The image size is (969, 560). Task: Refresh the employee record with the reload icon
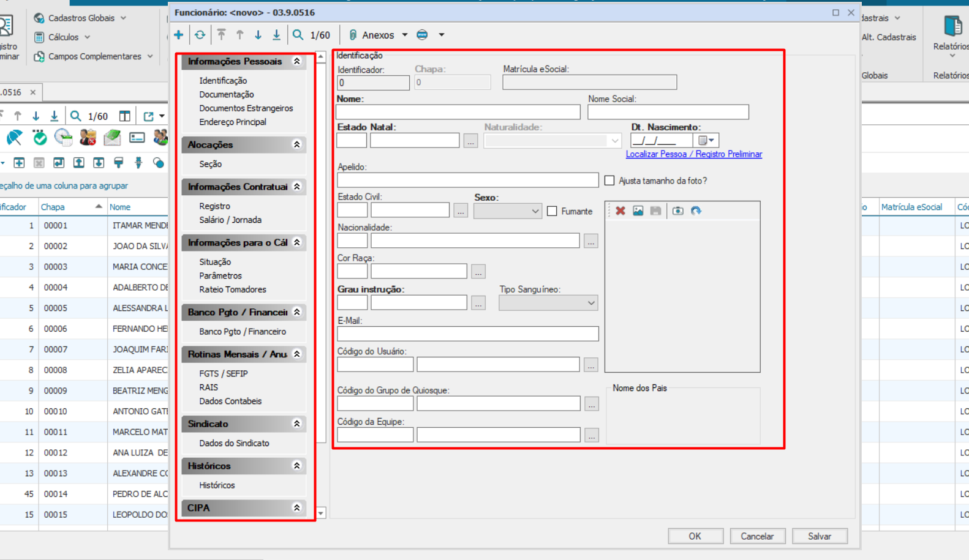[x=200, y=35]
